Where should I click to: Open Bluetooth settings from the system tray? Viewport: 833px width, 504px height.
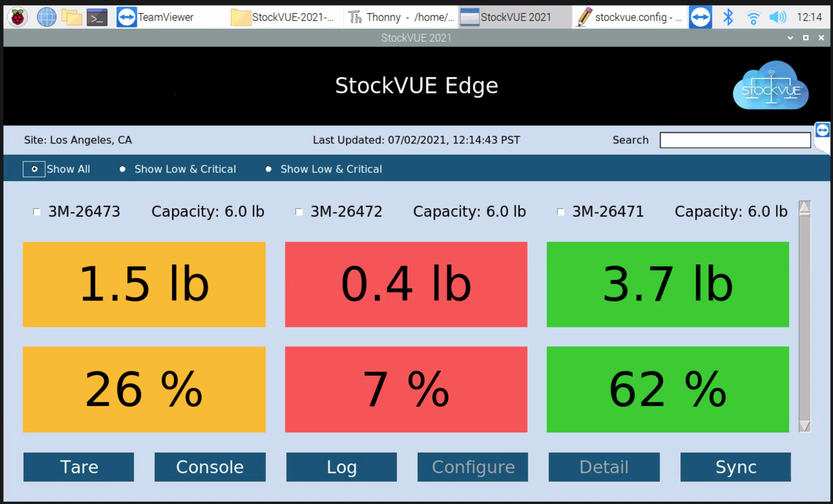coord(728,17)
